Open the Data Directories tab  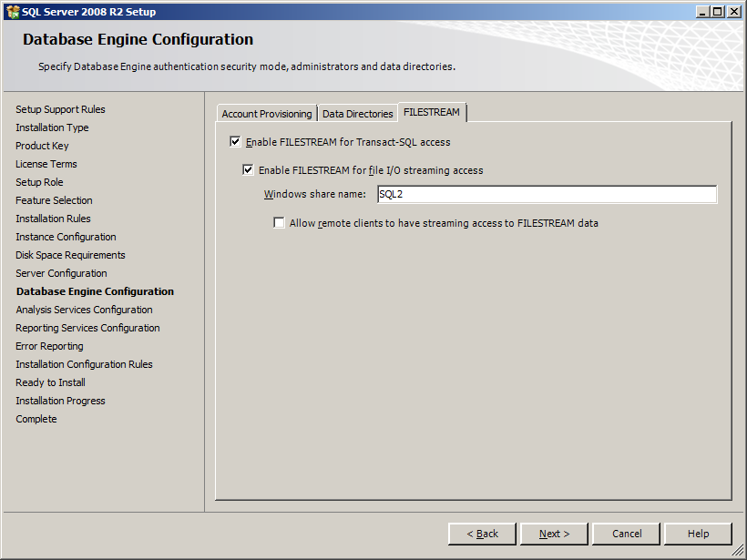coord(358,114)
